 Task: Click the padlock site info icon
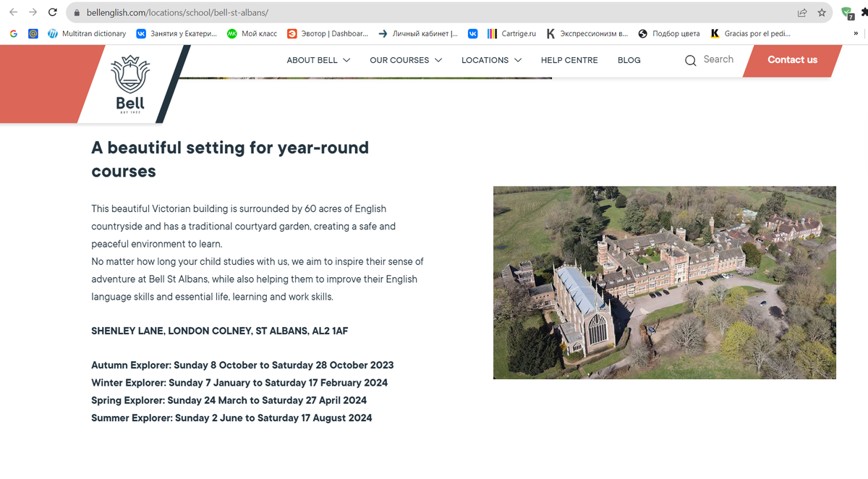pyautogui.click(x=77, y=13)
